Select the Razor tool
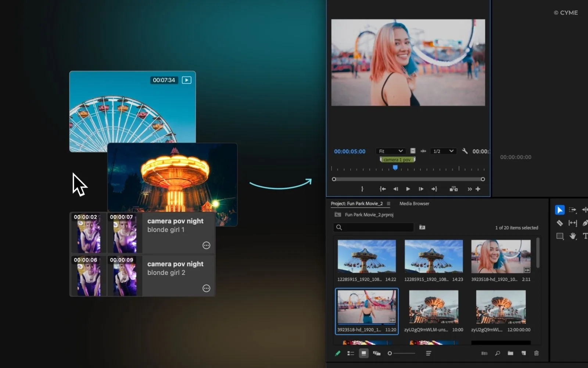Viewport: 588px width, 368px height. pos(559,223)
